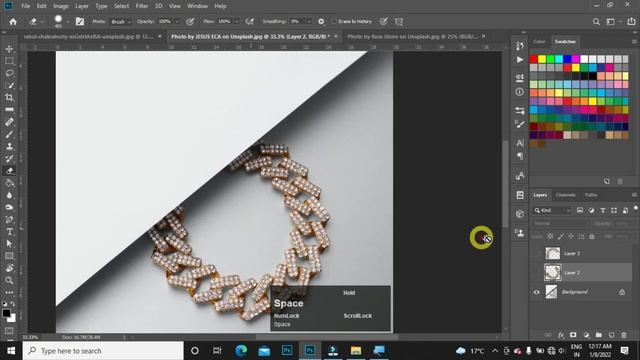Viewport: 640px width, 360px height.
Task: Open the taskbar notification center icon
Action: (624, 351)
